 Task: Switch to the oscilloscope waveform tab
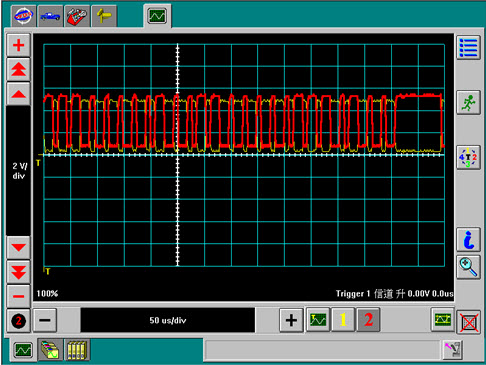click(x=157, y=16)
